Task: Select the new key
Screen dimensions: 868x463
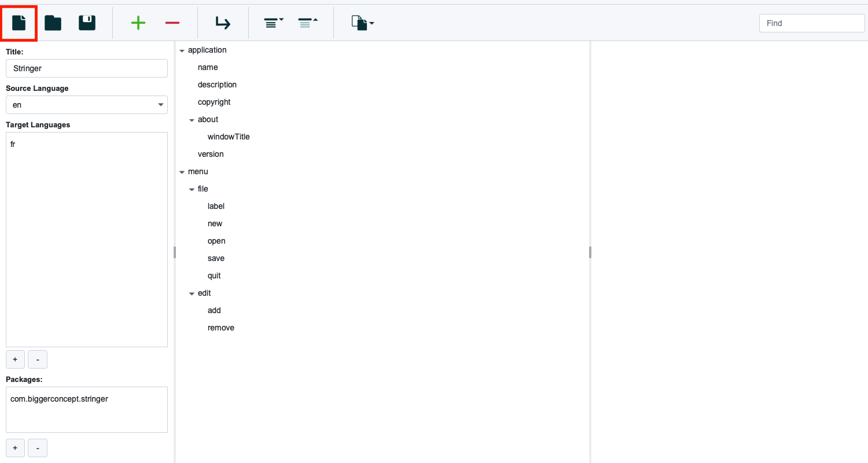Action: (x=215, y=223)
